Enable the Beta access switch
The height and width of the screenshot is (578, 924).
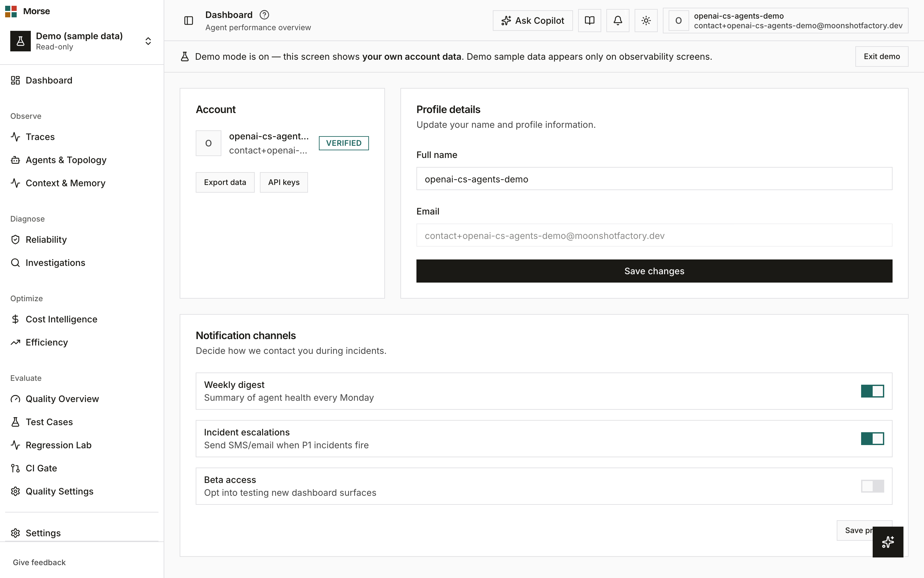[872, 486]
